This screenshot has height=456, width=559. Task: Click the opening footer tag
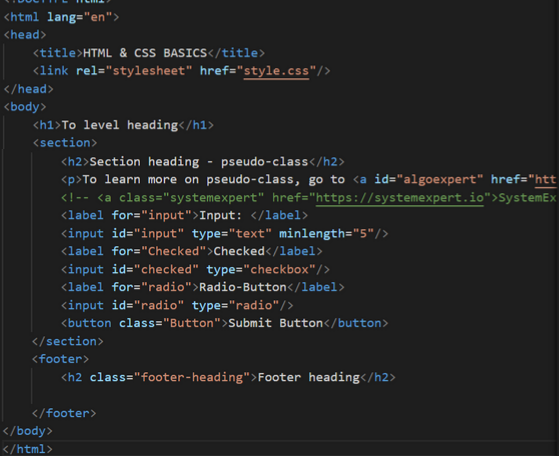point(61,359)
